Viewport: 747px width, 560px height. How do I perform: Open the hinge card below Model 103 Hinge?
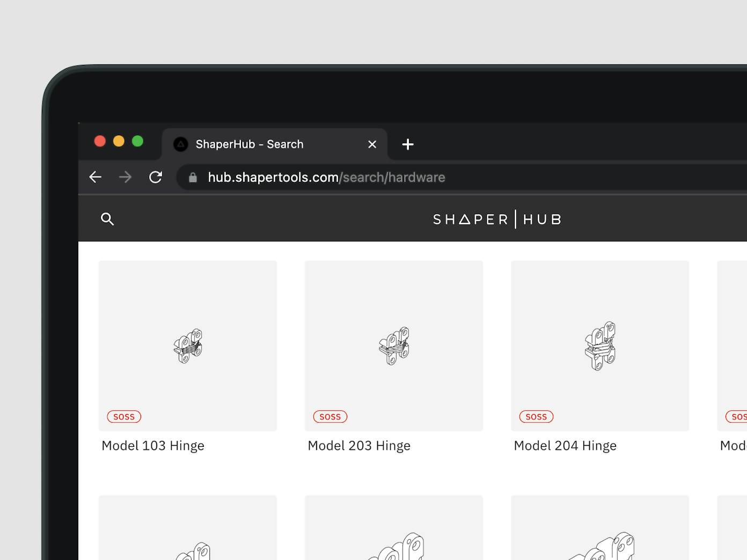click(188, 528)
